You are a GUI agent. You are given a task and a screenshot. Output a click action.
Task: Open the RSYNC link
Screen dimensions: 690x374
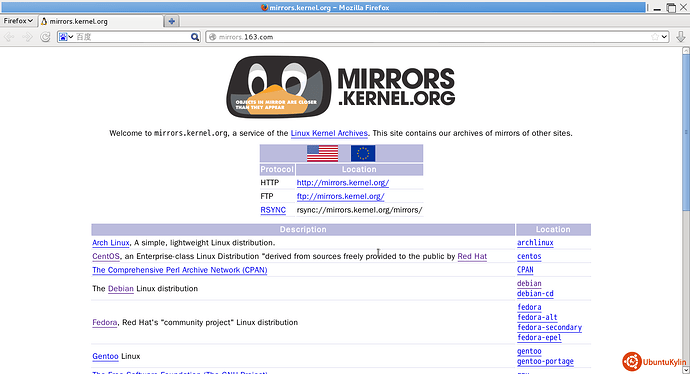click(273, 210)
